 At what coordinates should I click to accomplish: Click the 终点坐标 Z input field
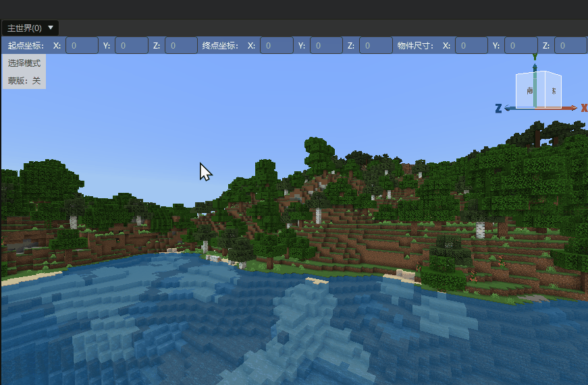point(375,46)
